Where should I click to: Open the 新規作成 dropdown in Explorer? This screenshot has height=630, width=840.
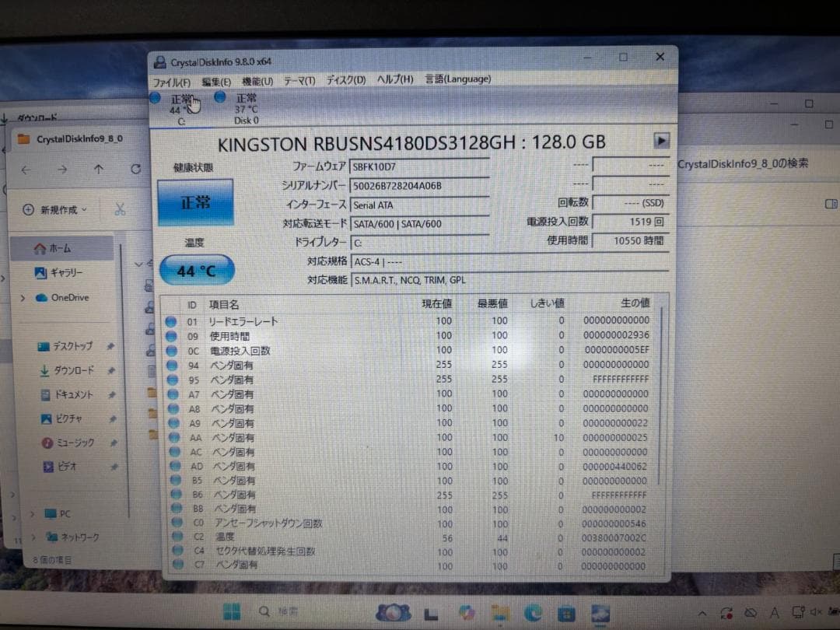(54, 209)
